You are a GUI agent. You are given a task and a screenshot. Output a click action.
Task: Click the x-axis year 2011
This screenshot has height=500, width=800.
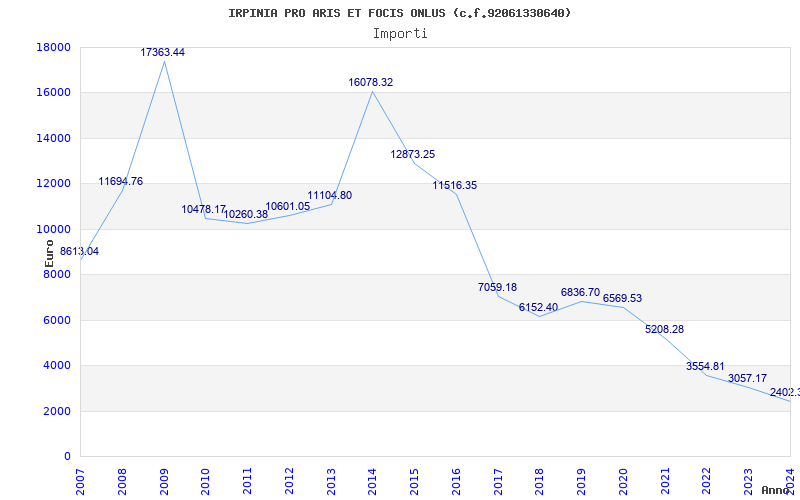pyautogui.click(x=247, y=482)
